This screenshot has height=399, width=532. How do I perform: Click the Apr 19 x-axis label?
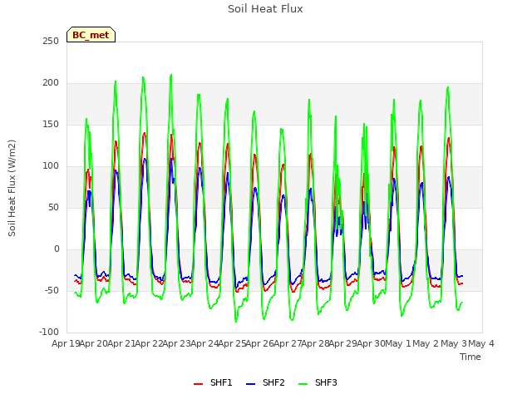pos(66,343)
